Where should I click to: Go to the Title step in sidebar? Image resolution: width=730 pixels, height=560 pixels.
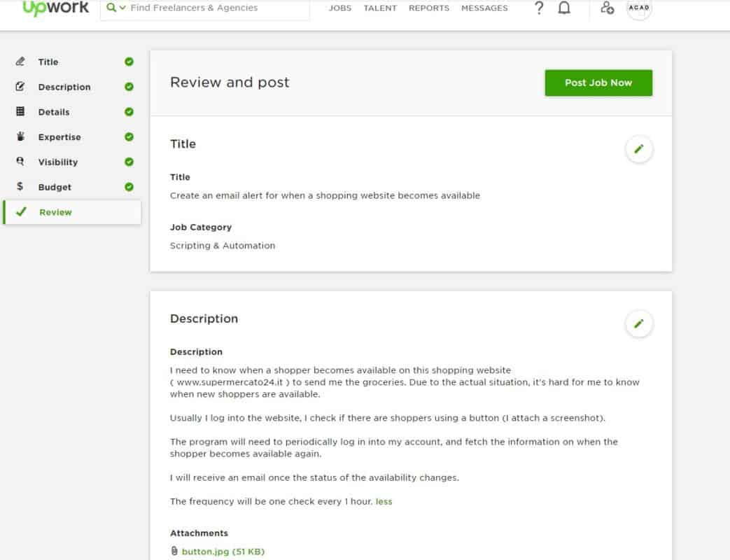(x=48, y=62)
